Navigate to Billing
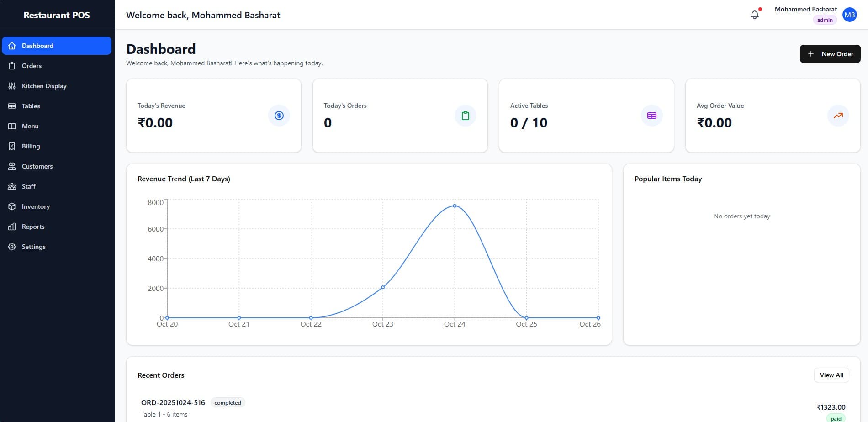Screen dimensions: 868x422 click(31, 146)
